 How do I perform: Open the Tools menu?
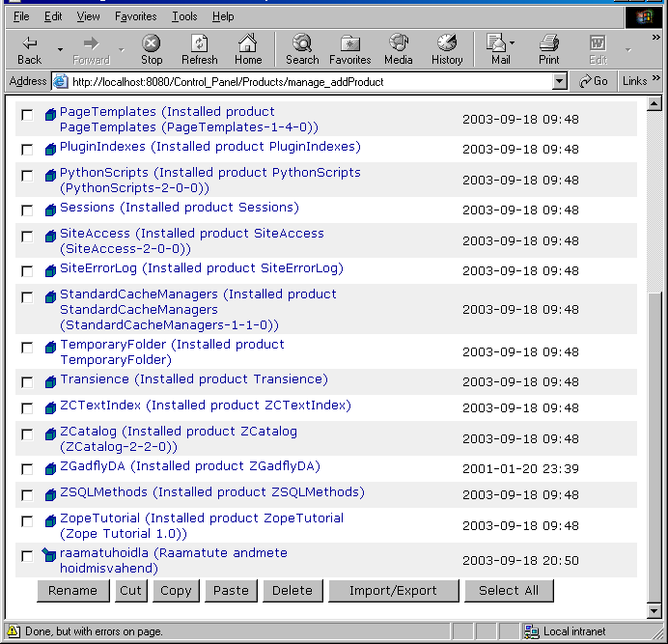pos(184,16)
